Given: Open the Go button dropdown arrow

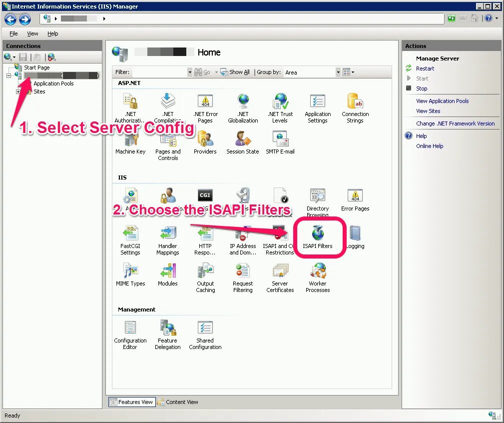Looking at the screenshot, I should coord(216,72).
